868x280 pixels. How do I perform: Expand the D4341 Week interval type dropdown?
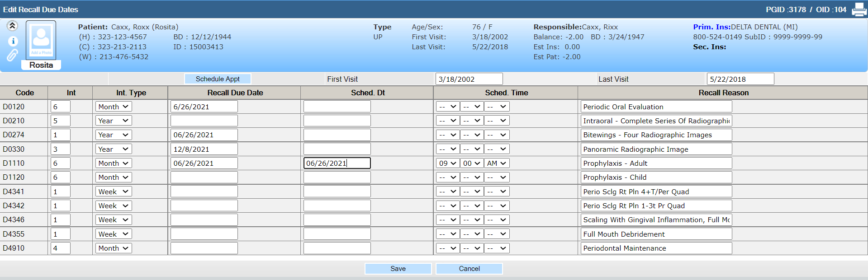point(113,191)
